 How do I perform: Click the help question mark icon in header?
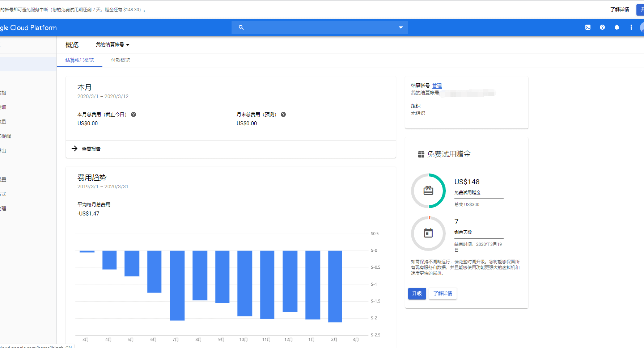click(602, 27)
